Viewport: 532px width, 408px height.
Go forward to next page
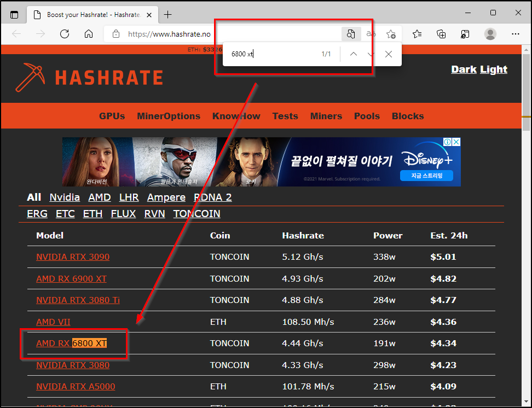click(x=41, y=34)
